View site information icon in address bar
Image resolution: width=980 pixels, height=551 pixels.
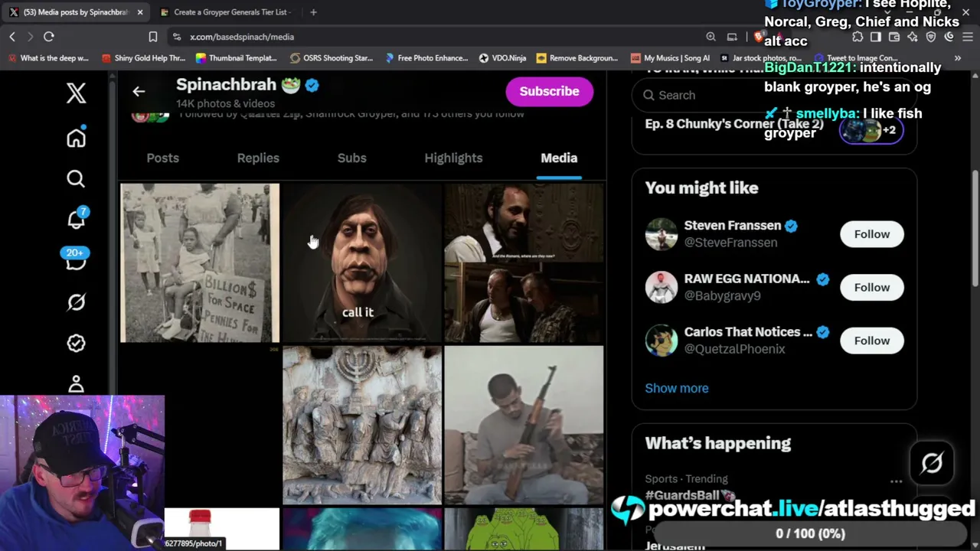[177, 37]
